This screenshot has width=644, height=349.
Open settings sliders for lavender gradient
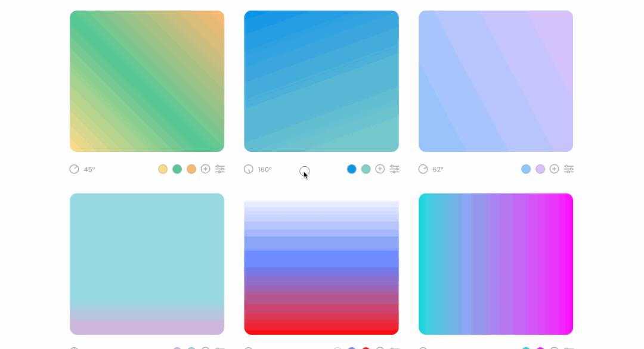(569, 169)
